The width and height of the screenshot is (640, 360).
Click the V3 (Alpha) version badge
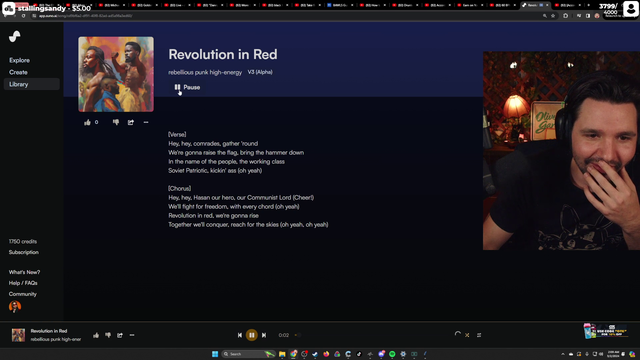coord(260,72)
